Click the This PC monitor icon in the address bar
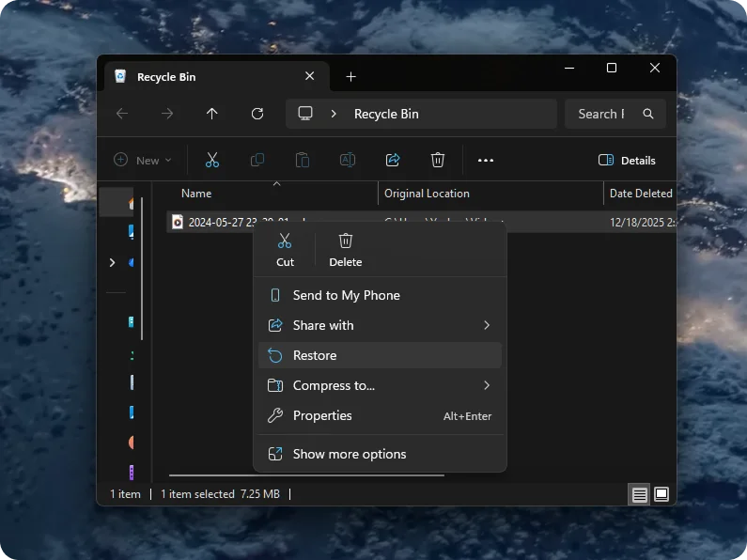 (305, 114)
